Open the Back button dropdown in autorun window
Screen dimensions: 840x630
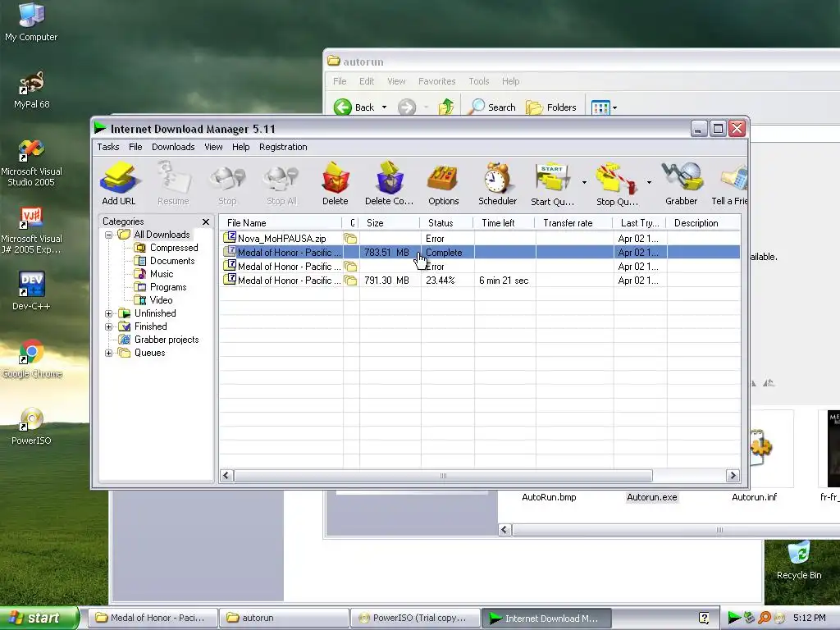[384, 107]
